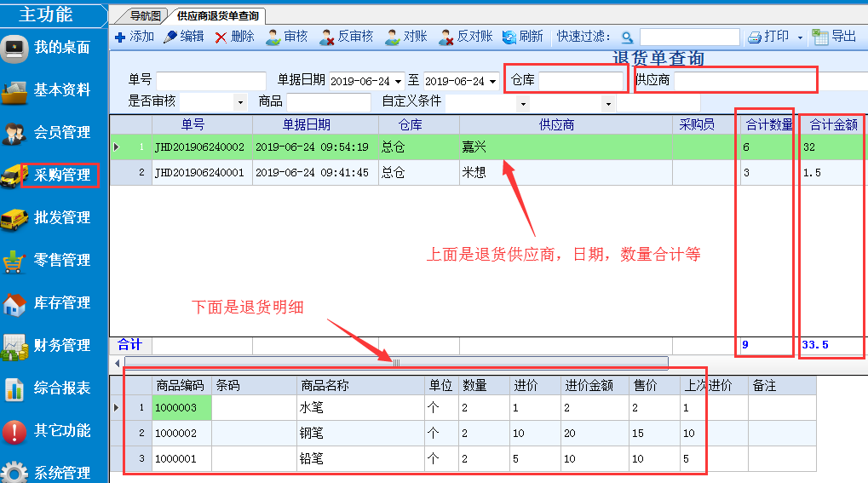
Task: Click the 打印 printer icon
Action: 755,37
